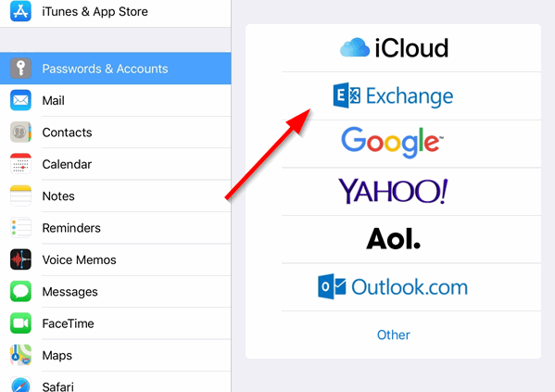Choose Yahoo! account type
This screenshot has height=392, width=555.
[393, 192]
